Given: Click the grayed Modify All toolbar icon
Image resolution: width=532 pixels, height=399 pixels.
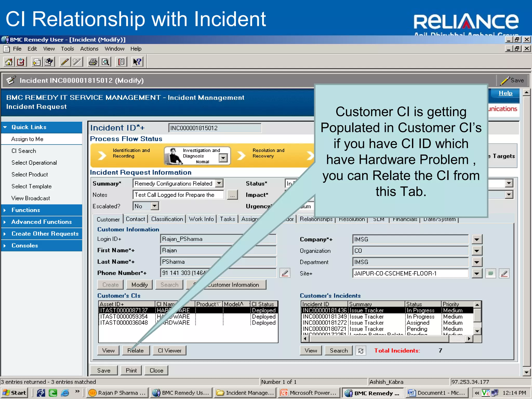Looking at the screenshot, I should pyautogui.click(x=77, y=62).
